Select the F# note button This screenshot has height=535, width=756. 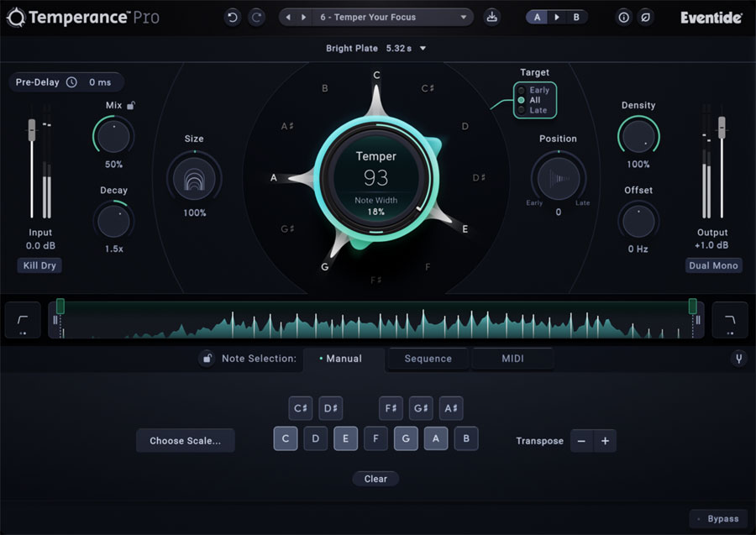coord(391,408)
